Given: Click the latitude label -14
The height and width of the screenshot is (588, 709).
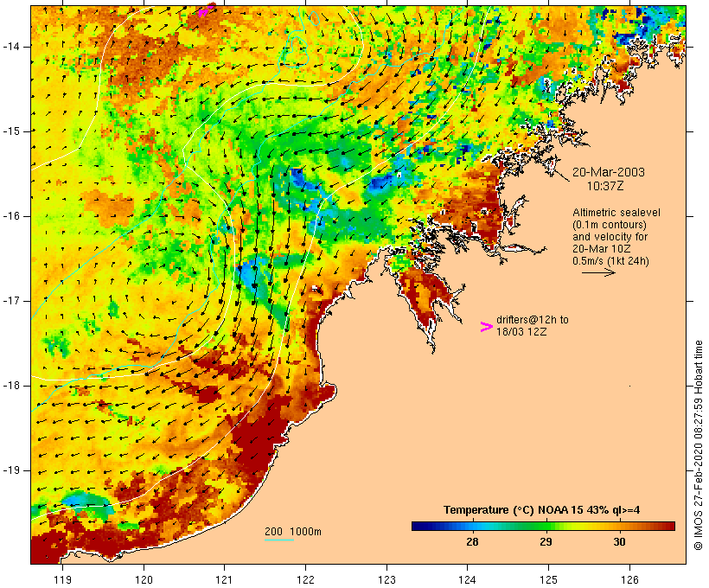Looking at the screenshot, I should point(11,47).
